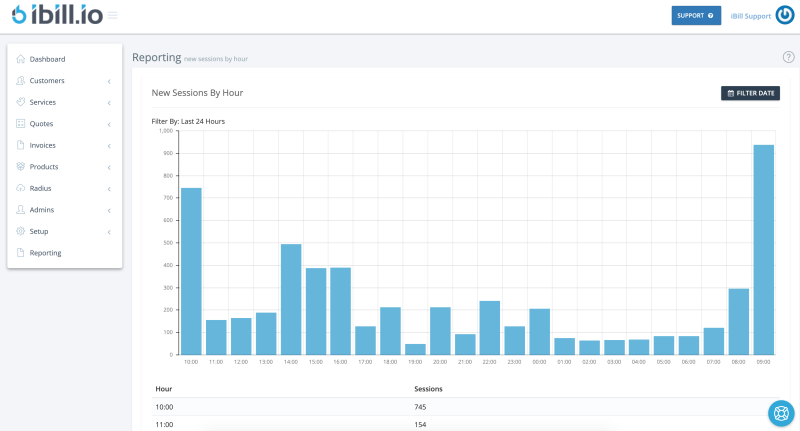Click the 13:00 bar in chart
The image size is (800, 431).
point(266,334)
